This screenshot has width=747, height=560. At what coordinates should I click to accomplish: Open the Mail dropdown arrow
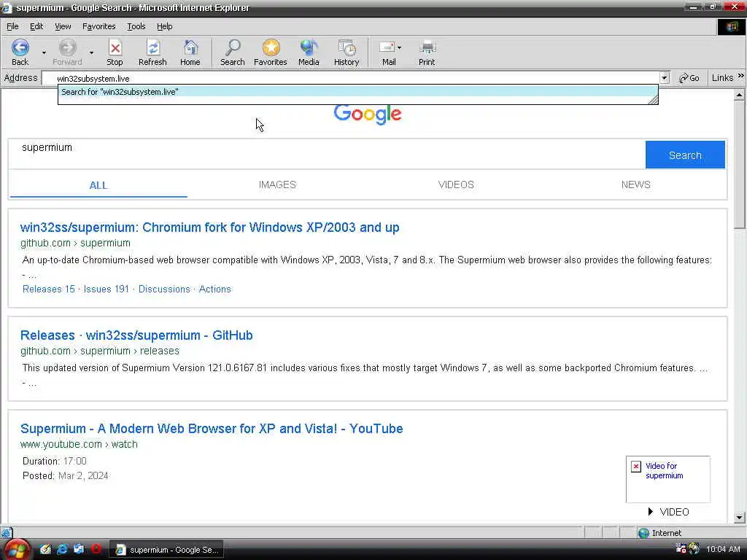(x=399, y=47)
